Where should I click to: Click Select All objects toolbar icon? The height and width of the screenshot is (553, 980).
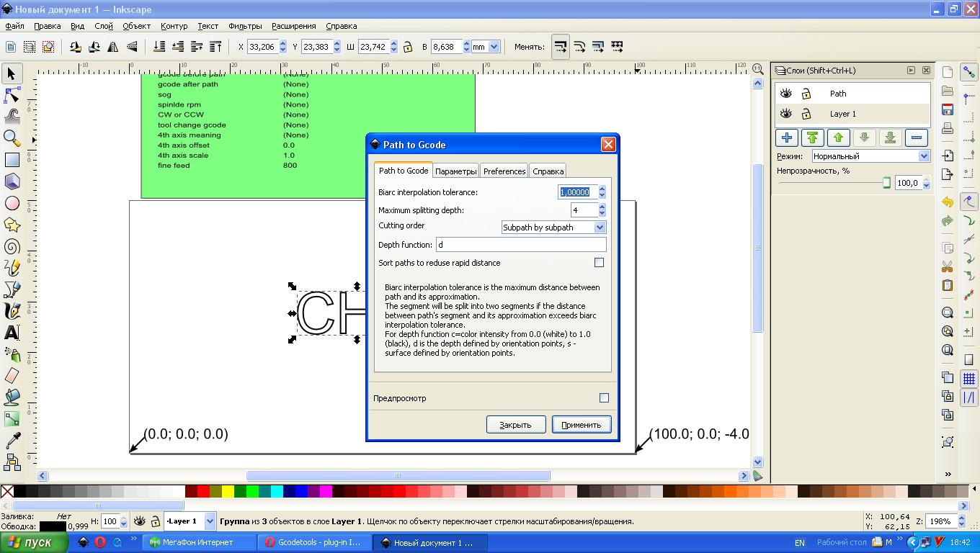pyautogui.click(x=11, y=47)
